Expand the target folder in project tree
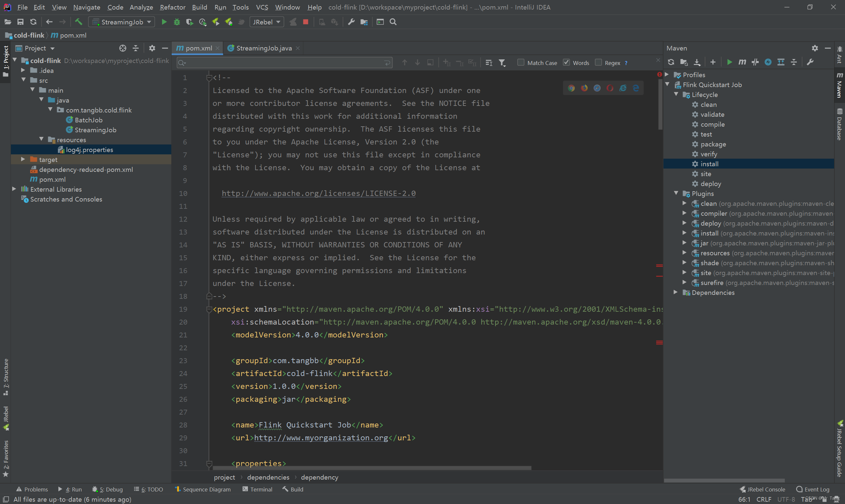 (x=23, y=159)
